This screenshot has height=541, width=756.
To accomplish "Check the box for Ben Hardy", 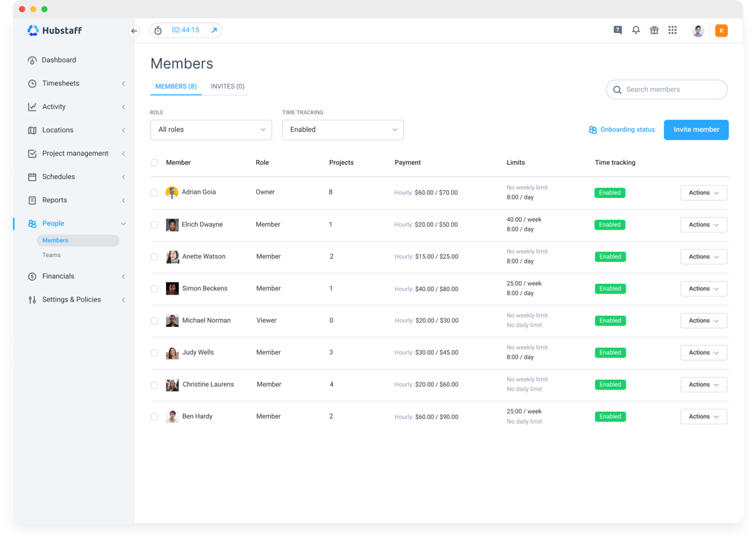I will click(154, 416).
